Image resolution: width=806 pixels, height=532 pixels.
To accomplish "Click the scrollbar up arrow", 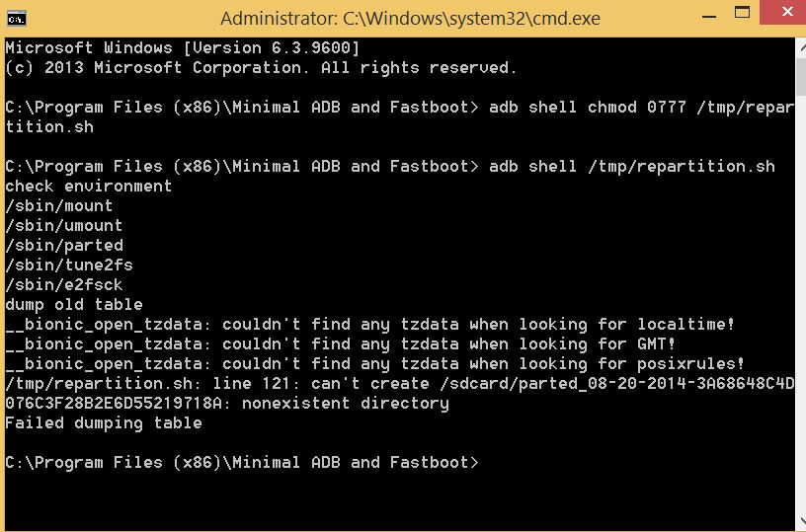I will (x=801, y=47).
